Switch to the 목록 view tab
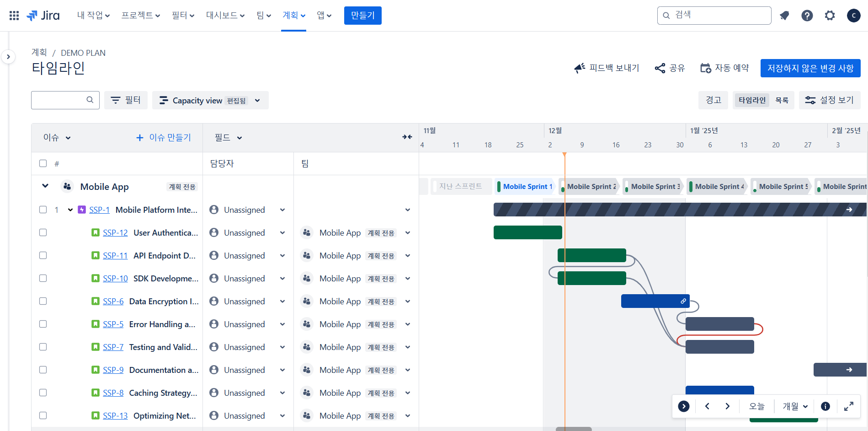This screenshot has width=868, height=431. tap(782, 100)
